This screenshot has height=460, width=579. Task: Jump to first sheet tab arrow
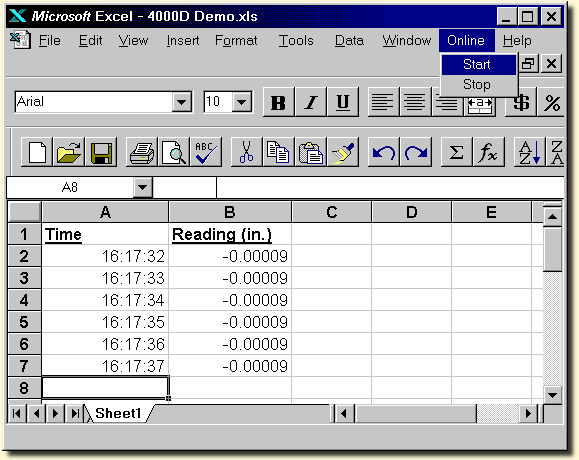17,413
